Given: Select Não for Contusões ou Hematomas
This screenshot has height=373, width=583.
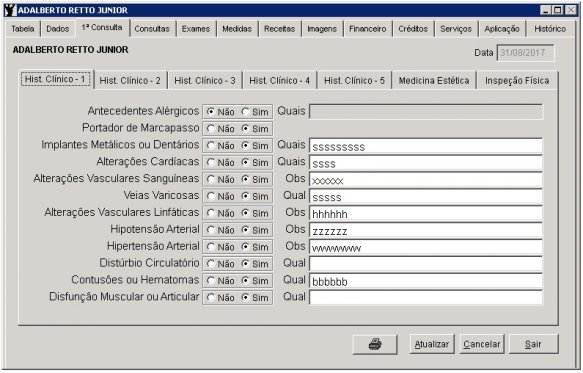Looking at the screenshot, I should pyautogui.click(x=220, y=280).
